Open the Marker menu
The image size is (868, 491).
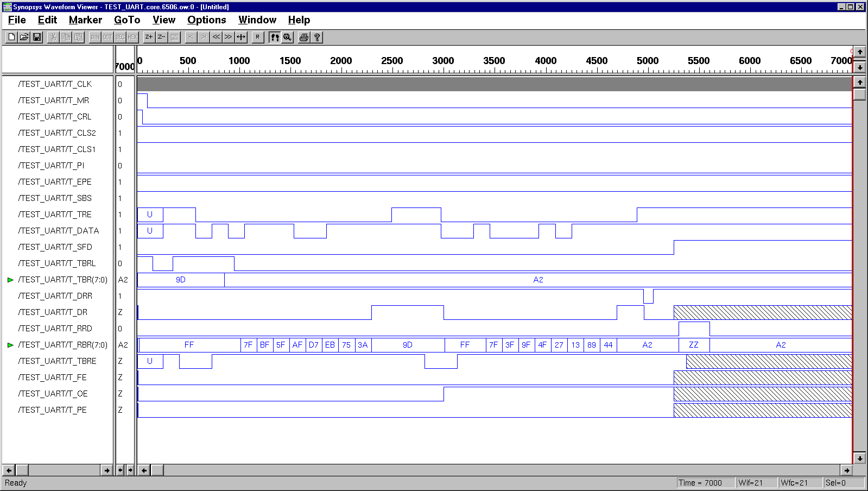85,20
